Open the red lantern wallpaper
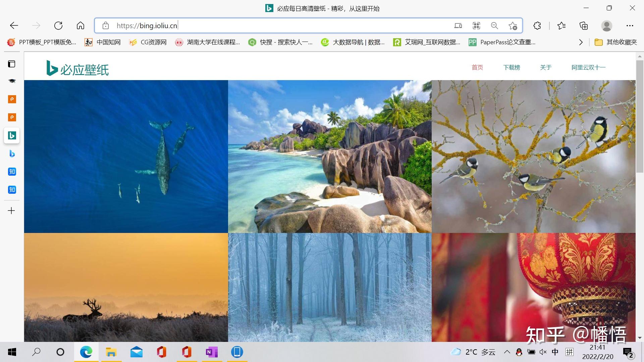This screenshot has height=362, width=644. pos(534,287)
